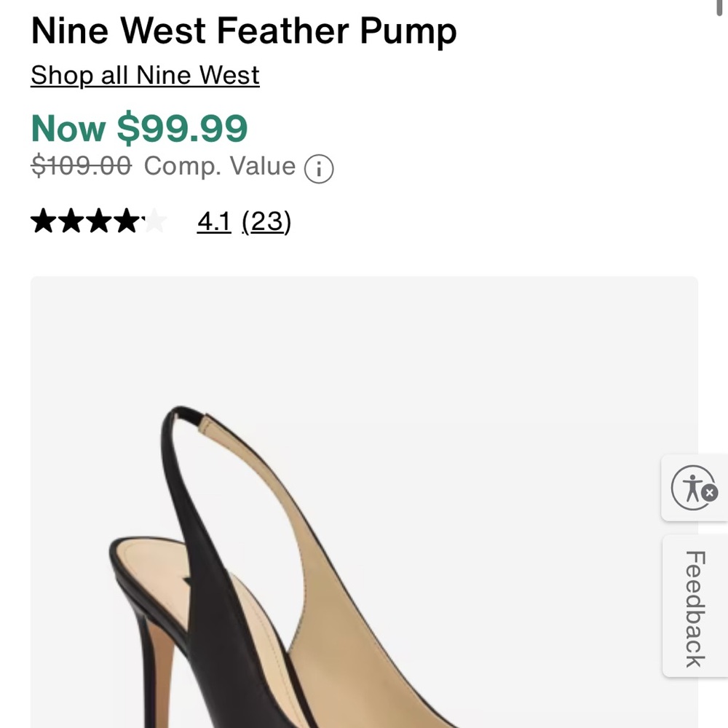728x728 pixels.
Task: Click inside the product image area
Action: tap(364, 502)
